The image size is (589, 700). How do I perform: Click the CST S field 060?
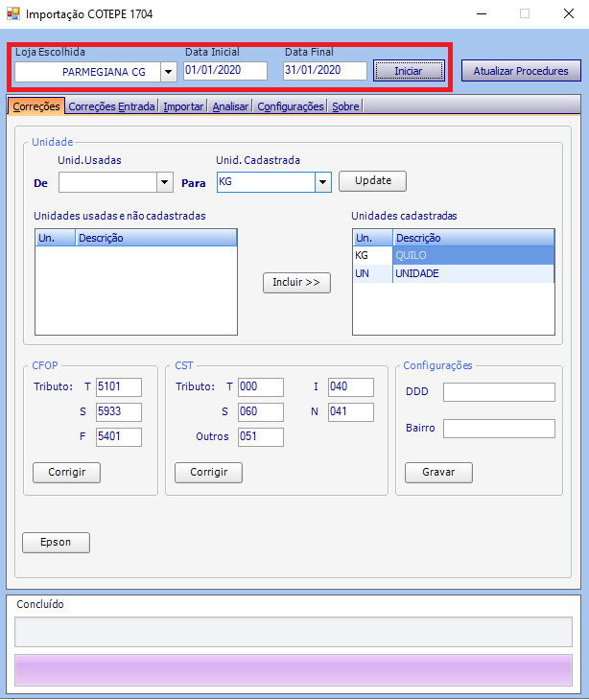[x=261, y=411]
